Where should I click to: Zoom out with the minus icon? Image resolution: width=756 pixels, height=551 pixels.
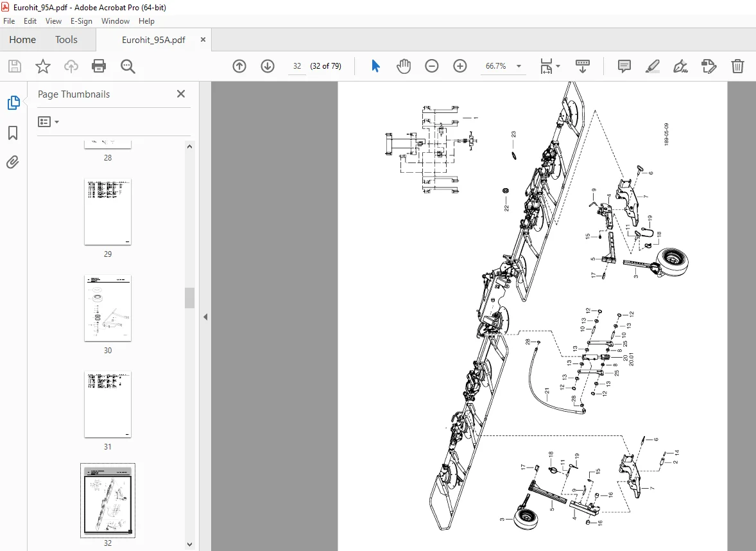431,66
